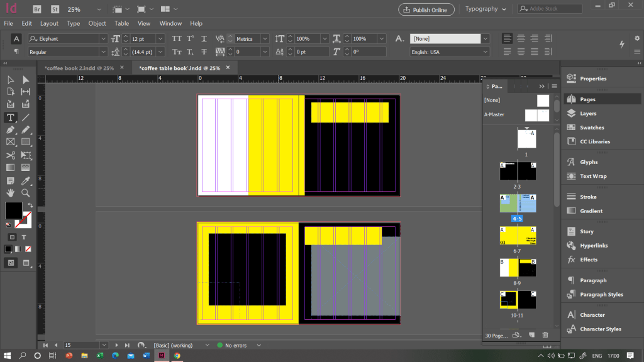Open the Elephant font family dropdown

[x=103, y=39]
